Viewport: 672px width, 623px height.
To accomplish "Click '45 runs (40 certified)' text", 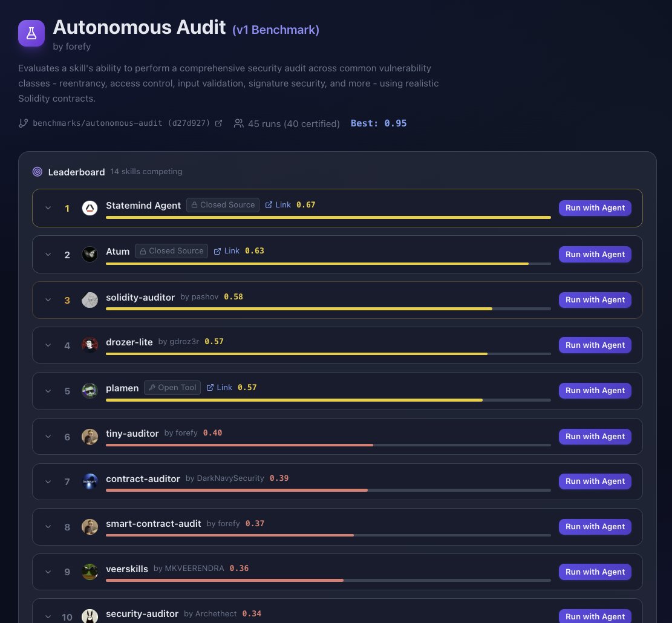I will coord(293,124).
